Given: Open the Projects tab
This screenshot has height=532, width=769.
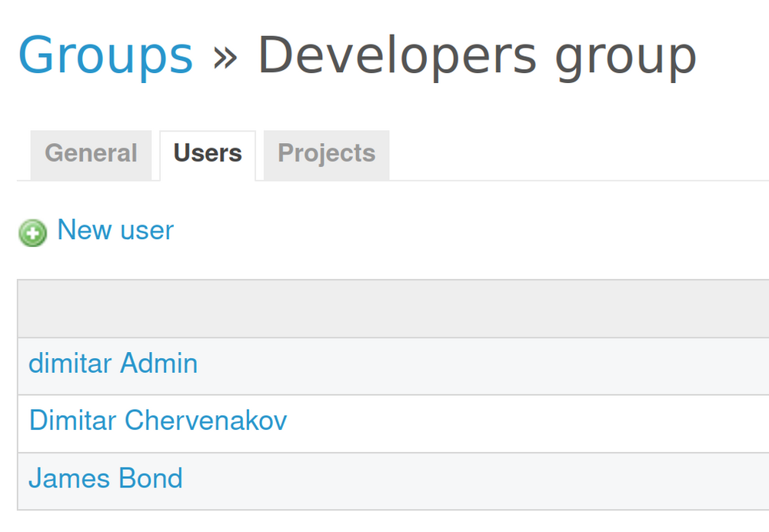Looking at the screenshot, I should tap(326, 154).
